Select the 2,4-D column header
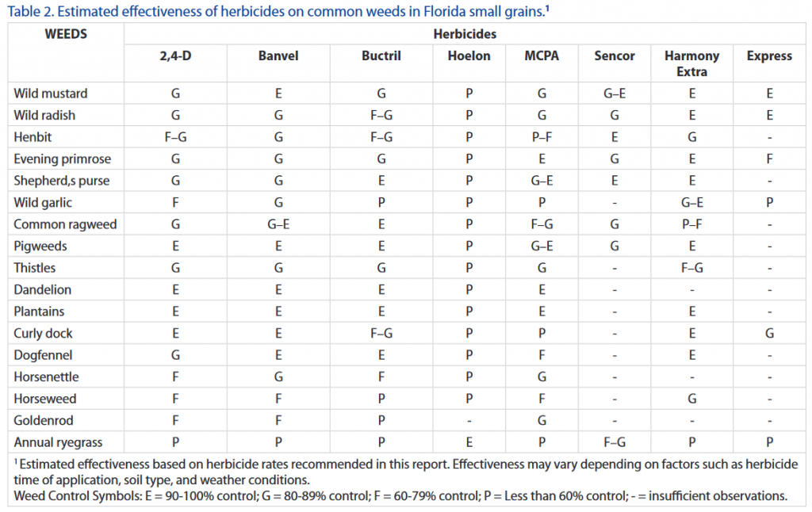The width and height of the screenshot is (812, 512). tap(175, 56)
